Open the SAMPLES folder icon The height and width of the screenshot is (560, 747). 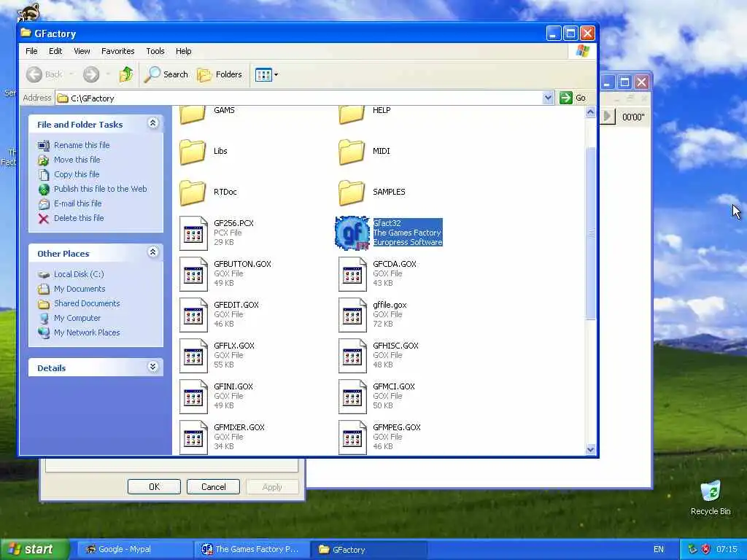(x=352, y=192)
